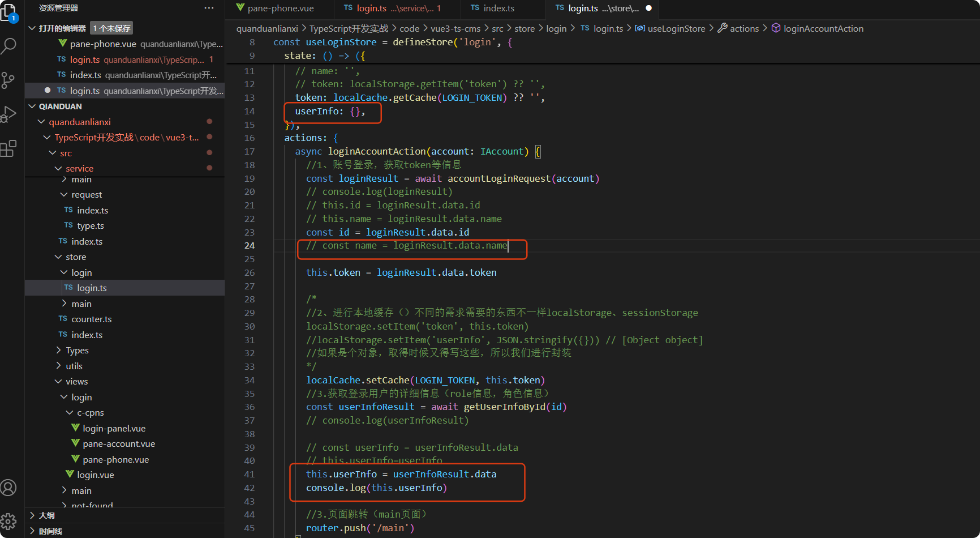Open pane-account.vue file

click(x=124, y=443)
